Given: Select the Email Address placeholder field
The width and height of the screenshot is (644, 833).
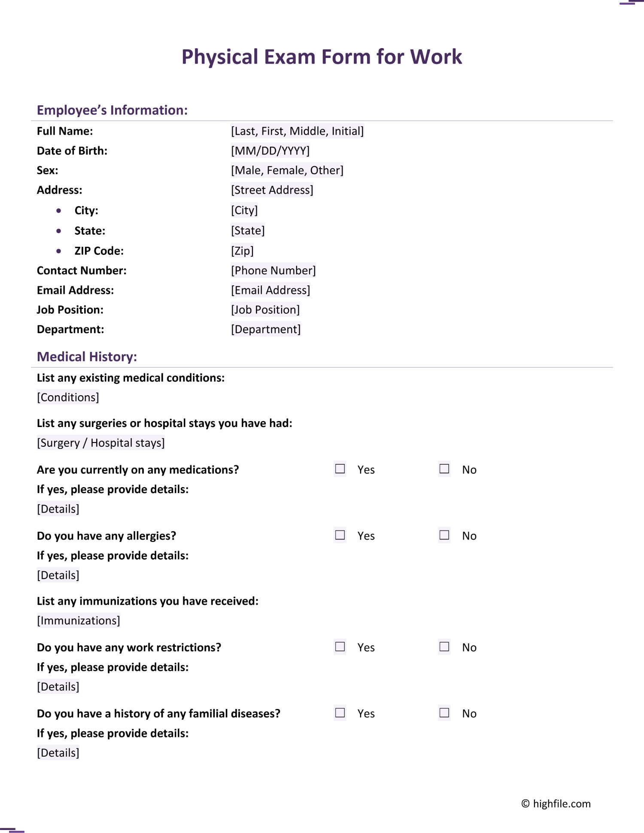Looking at the screenshot, I should tap(270, 290).
